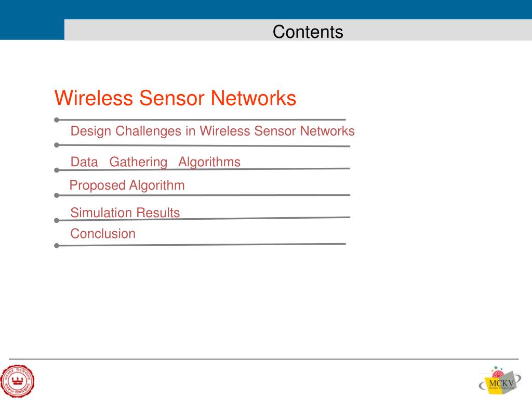This screenshot has height=399, width=532.
Task: Click bullet dot beneath Simulation Results
Action: pyautogui.click(x=57, y=220)
